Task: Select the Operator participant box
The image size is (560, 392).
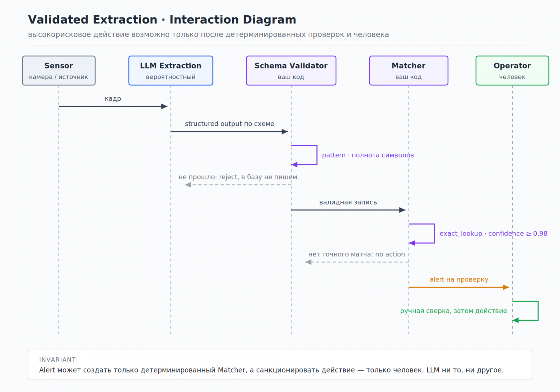Action: pyautogui.click(x=512, y=70)
